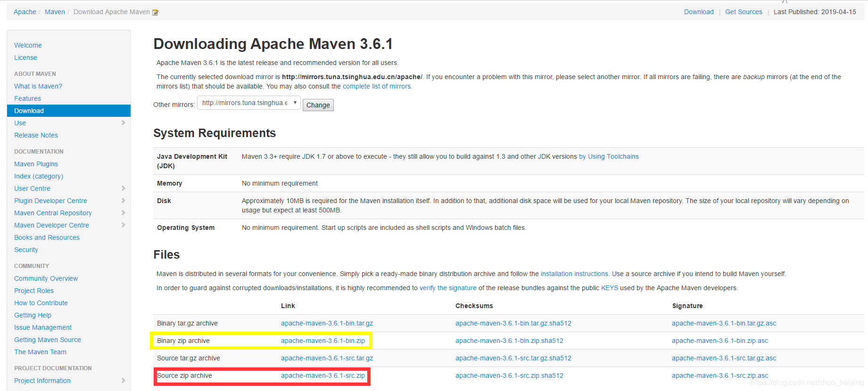The height and width of the screenshot is (391, 868).
Task: Open the Index (category) sidebar link
Action: [x=39, y=176]
